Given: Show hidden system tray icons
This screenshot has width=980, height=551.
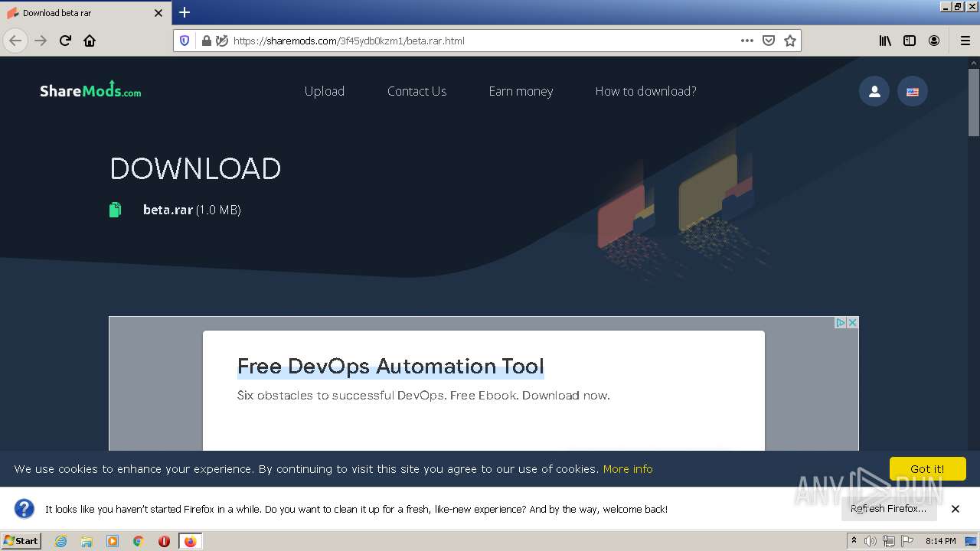Looking at the screenshot, I should [854, 541].
